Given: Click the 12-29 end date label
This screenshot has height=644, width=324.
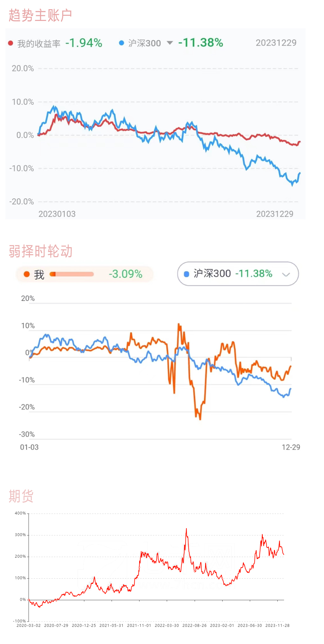Looking at the screenshot, I should coord(291,447).
